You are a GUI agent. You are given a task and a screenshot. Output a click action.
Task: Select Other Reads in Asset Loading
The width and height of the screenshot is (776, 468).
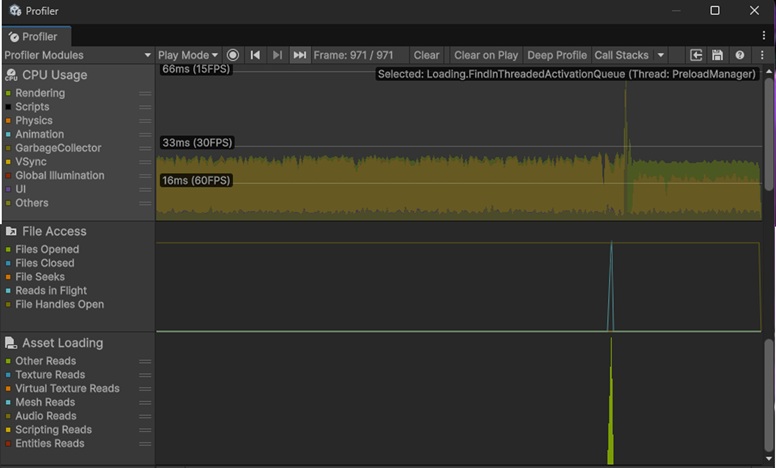click(x=46, y=361)
